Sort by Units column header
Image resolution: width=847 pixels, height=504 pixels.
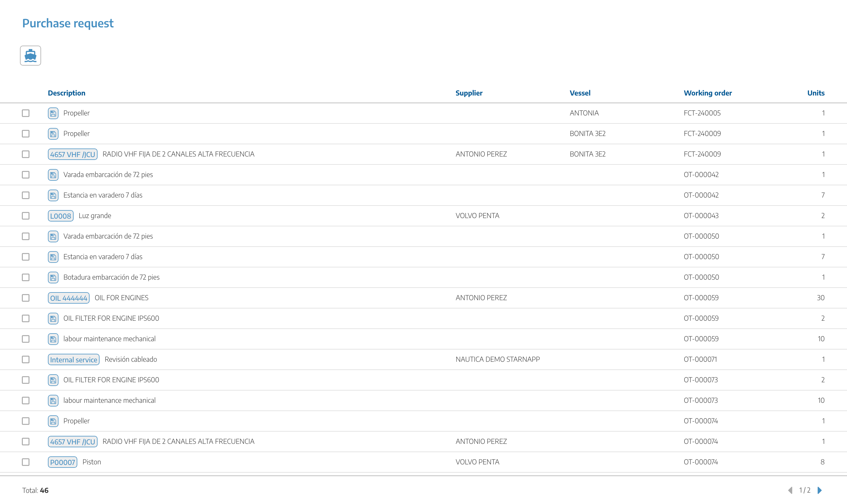click(816, 93)
